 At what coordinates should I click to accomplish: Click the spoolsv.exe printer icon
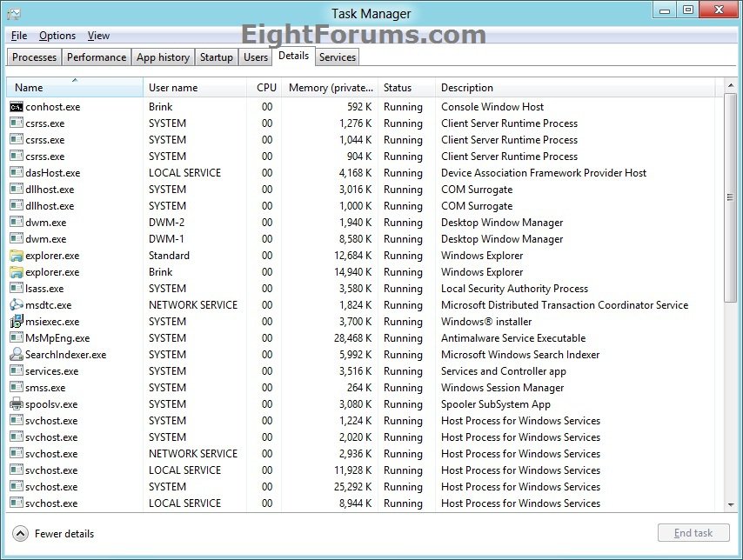click(17, 404)
